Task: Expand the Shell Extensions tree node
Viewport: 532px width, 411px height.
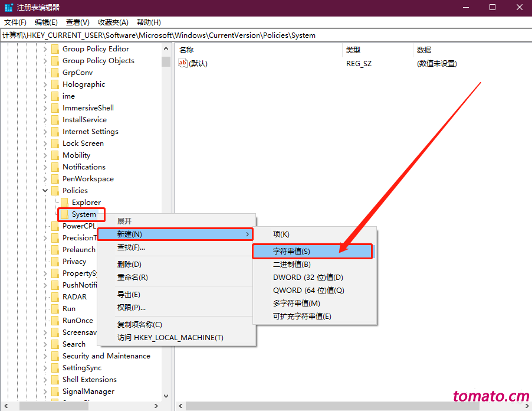Action: tap(45, 380)
